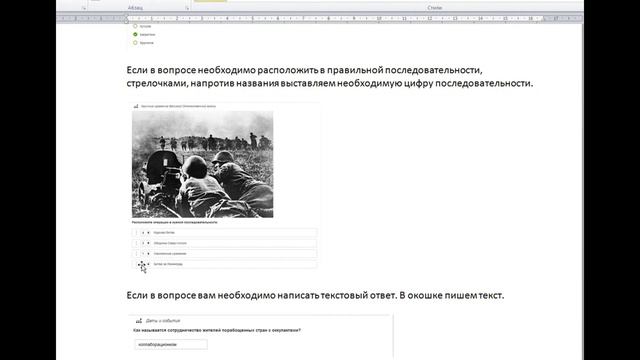This screenshot has width=640, height=360.
Task: Click the Даты и события section icon
Action: [x=139, y=321]
